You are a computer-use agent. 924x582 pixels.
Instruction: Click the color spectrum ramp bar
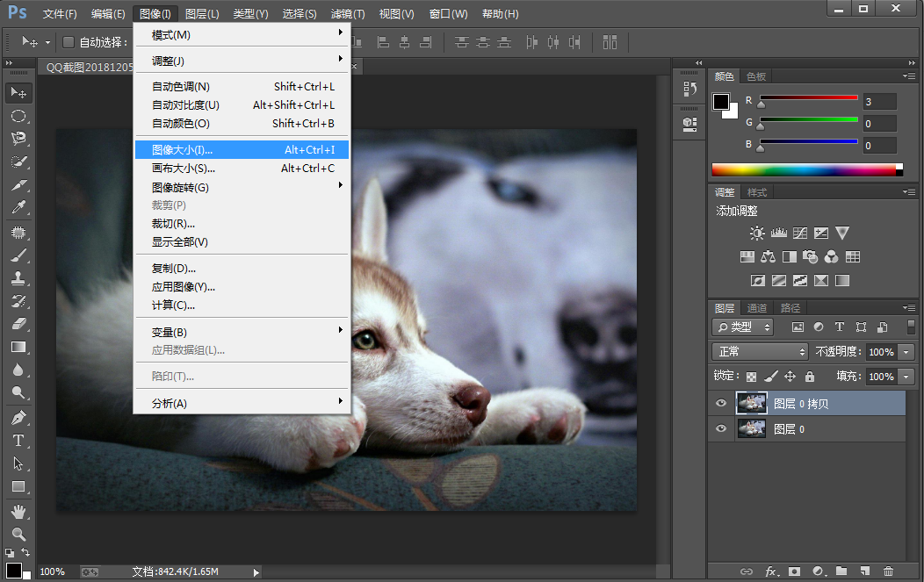tap(803, 169)
